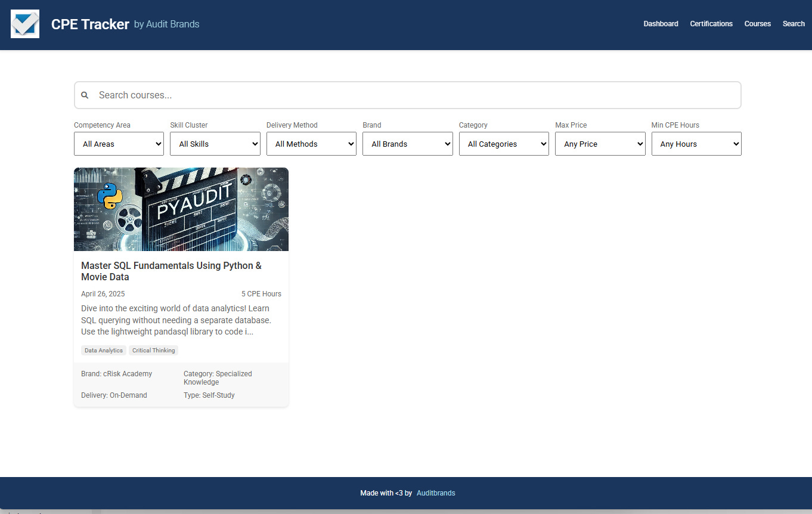
Task: Click the CPE Tracker checkmark logo
Action: 25,24
